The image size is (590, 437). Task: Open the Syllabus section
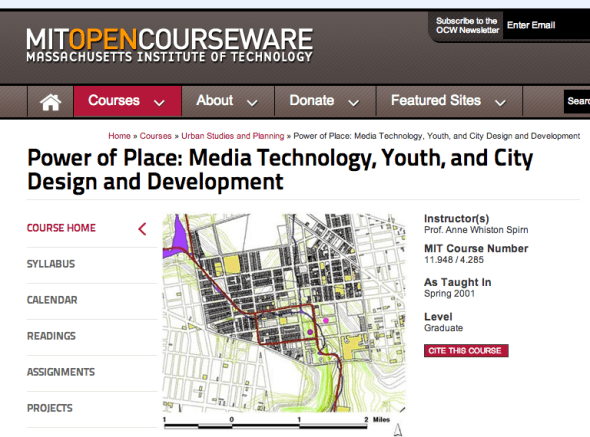coord(51,264)
